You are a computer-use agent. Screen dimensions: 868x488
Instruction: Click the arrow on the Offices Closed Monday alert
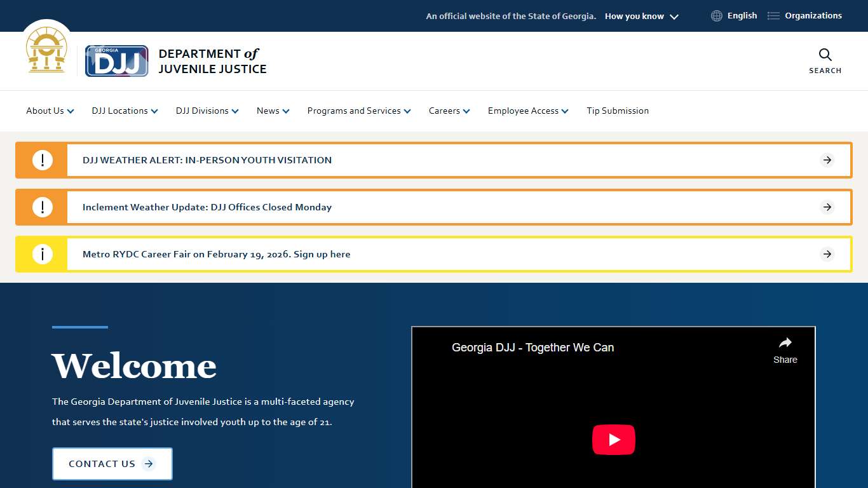click(x=827, y=207)
